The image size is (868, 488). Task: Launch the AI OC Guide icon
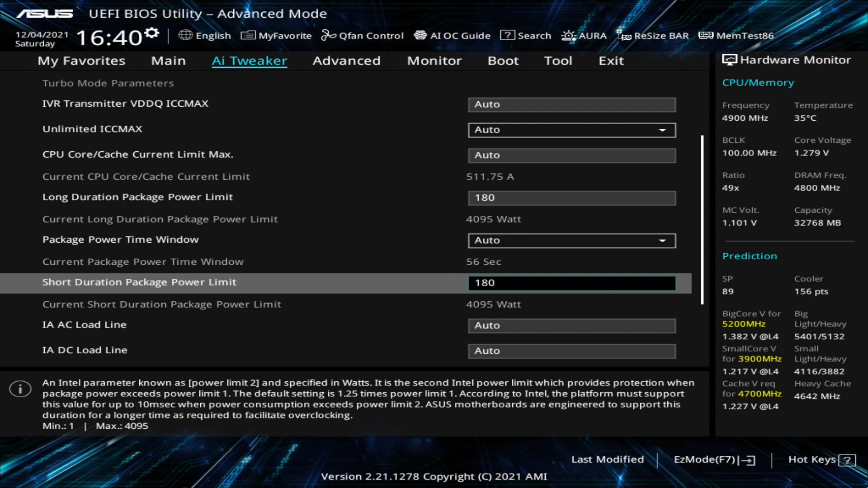coord(420,35)
